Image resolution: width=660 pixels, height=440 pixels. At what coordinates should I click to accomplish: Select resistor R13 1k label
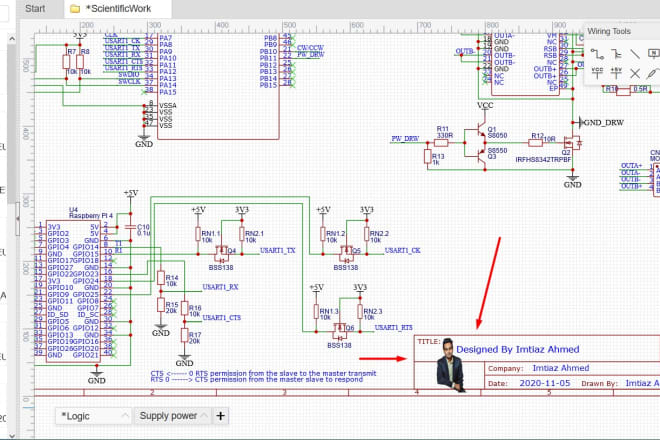tap(438, 159)
